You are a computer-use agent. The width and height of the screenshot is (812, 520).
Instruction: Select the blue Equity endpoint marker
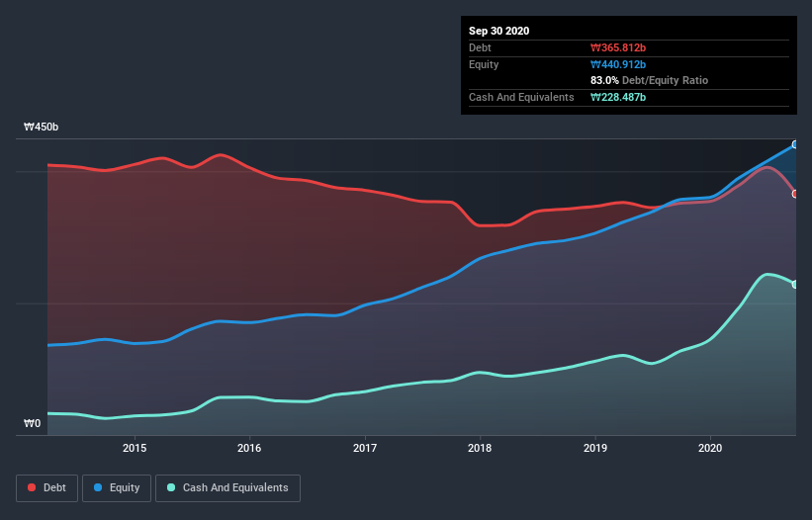(x=795, y=145)
